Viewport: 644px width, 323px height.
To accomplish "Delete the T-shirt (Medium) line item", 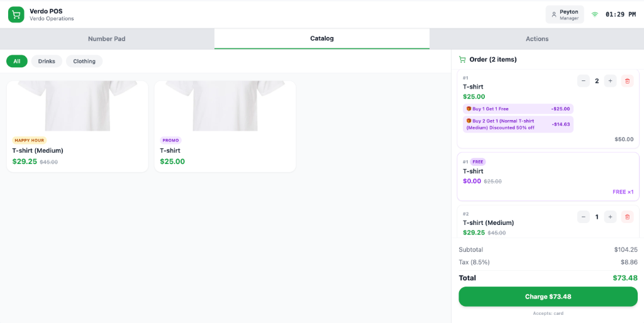I will coord(627,217).
